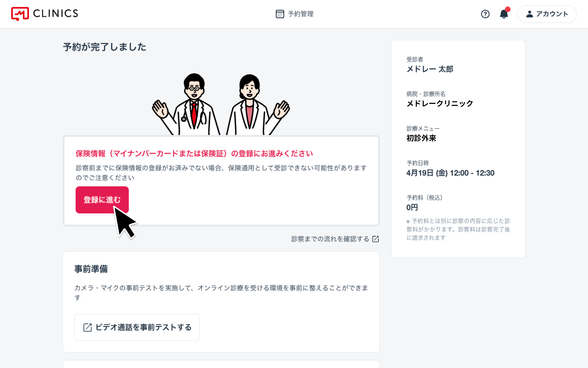Image resolution: width=588 pixels, height=368 pixels.
Task: Click the doctors illustration image
Action: 221,104
